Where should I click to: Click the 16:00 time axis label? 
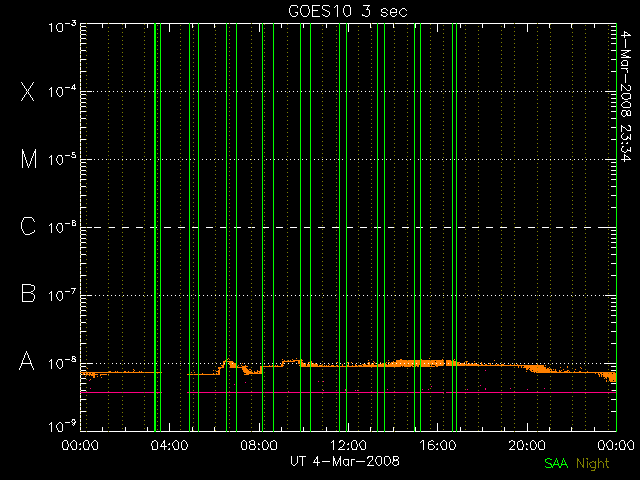click(x=438, y=445)
